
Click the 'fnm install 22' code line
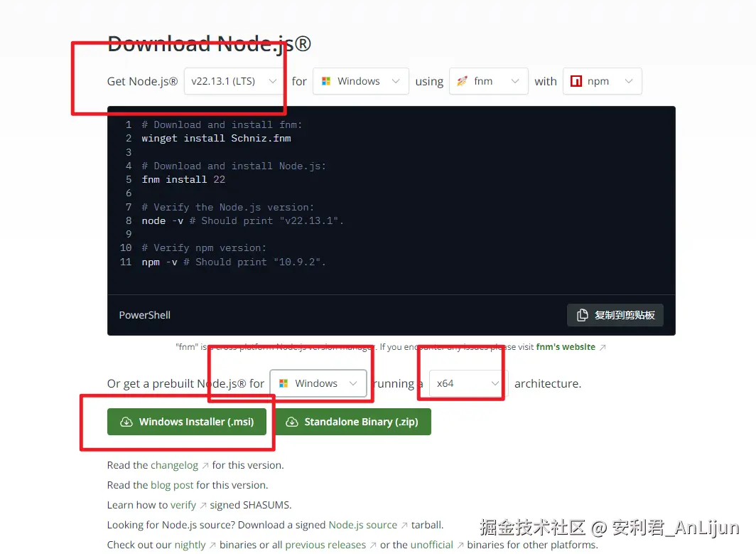(183, 179)
